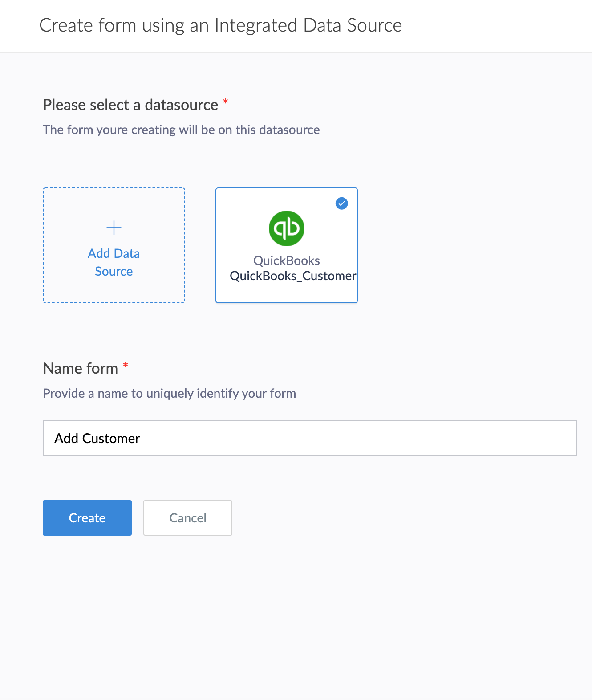
Task: Click the datasource description subtitle text
Action: point(181,130)
